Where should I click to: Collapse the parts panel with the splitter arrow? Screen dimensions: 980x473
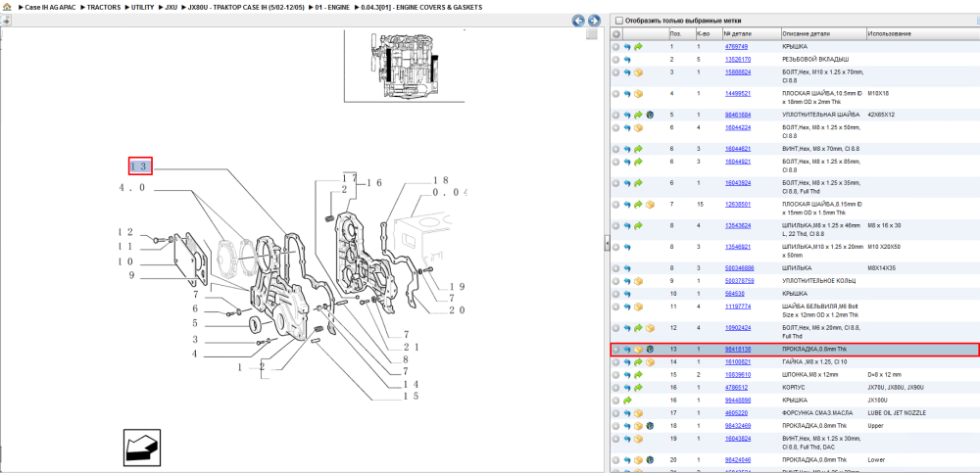click(x=607, y=244)
